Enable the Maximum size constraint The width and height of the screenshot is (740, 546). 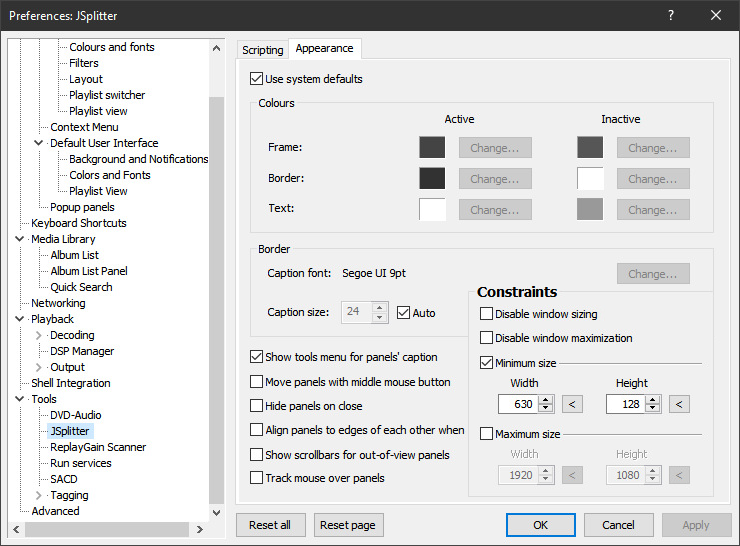click(487, 434)
